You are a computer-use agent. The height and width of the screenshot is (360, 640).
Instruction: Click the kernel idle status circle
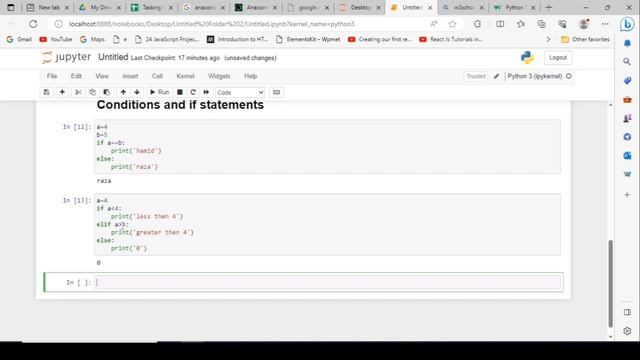569,76
